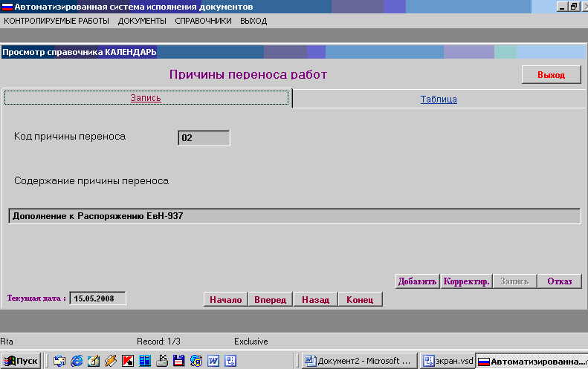The height and width of the screenshot is (369, 588).
Task: Open the ДОКУМЕНТЫ menu
Action: point(142,21)
